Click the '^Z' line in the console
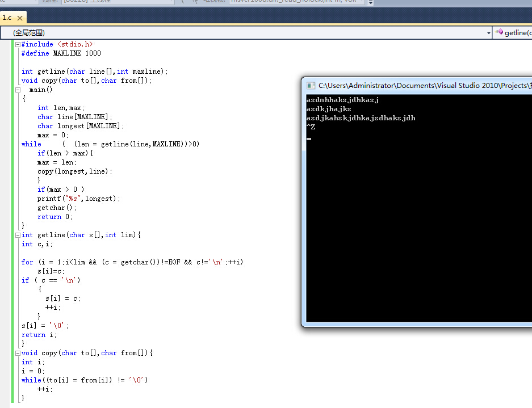The width and height of the screenshot is (532, 408). 311,127
